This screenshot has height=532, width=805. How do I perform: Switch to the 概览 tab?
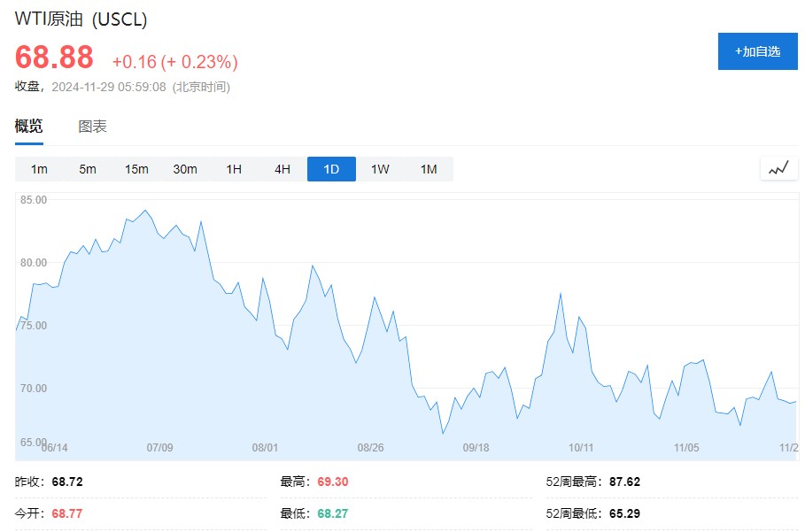28,127
